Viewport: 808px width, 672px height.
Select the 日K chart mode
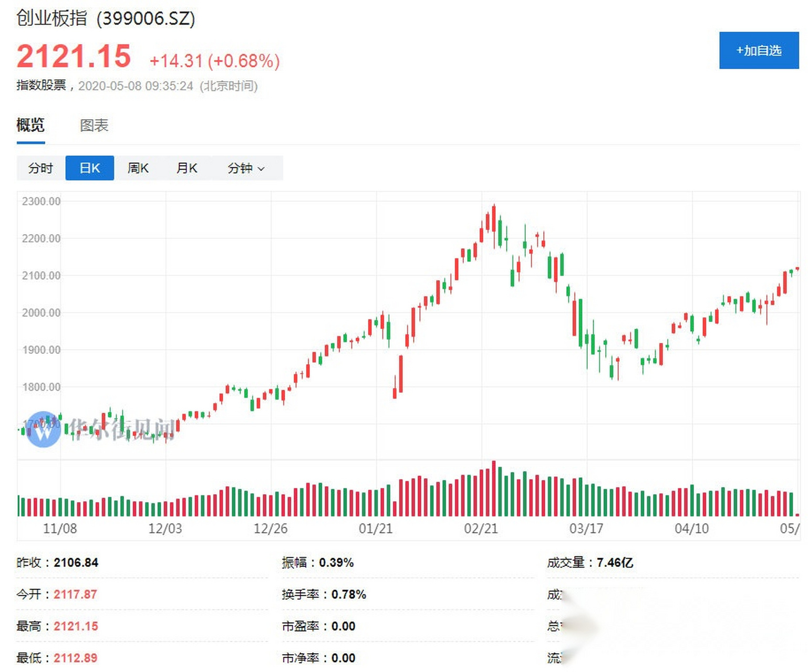90,168
